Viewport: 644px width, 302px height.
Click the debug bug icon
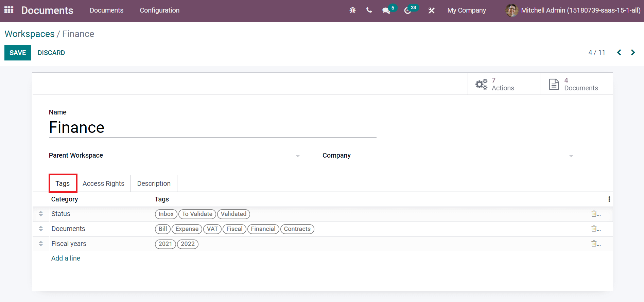coord(353,10)
